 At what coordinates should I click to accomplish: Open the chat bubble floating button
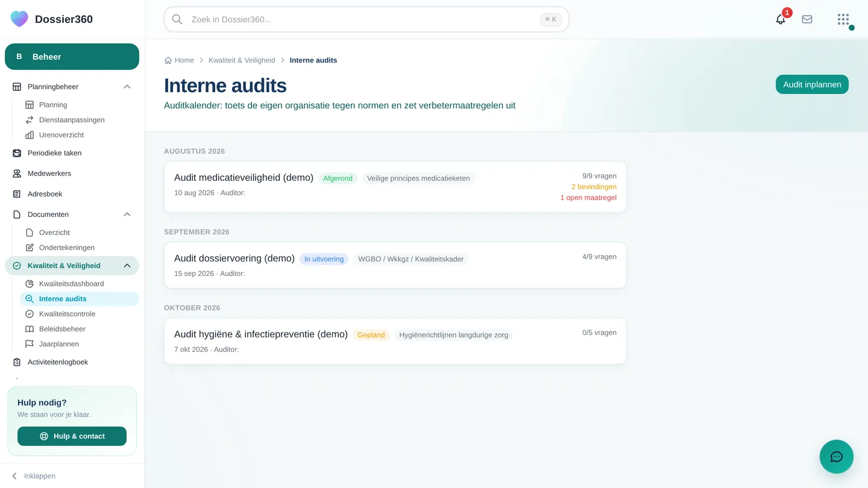tap(837, 457)
